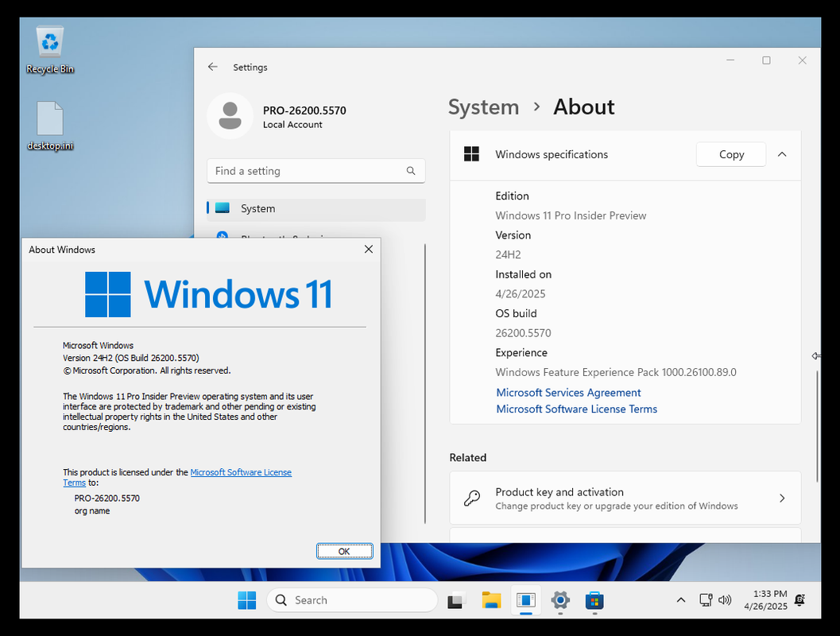Screen dimensions: 840x636
Task: Open Settings gear icon on taskbar
Action: click(560, 600)
